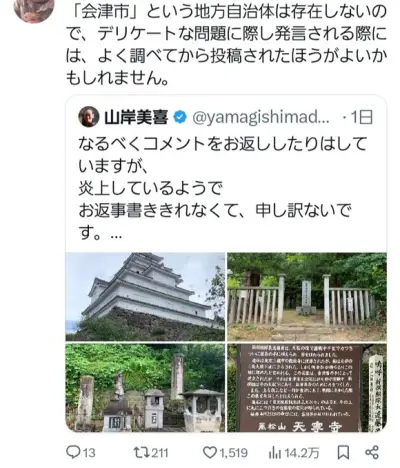Click the main tweet text about 会津市
The image size is (400, 468).
click(x=226, y=45)
